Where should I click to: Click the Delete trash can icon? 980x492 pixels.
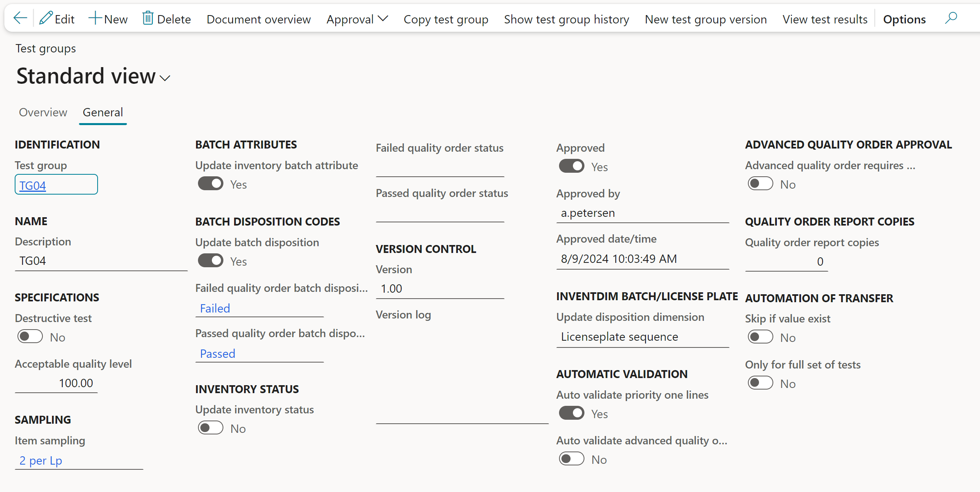click(148, 18)
